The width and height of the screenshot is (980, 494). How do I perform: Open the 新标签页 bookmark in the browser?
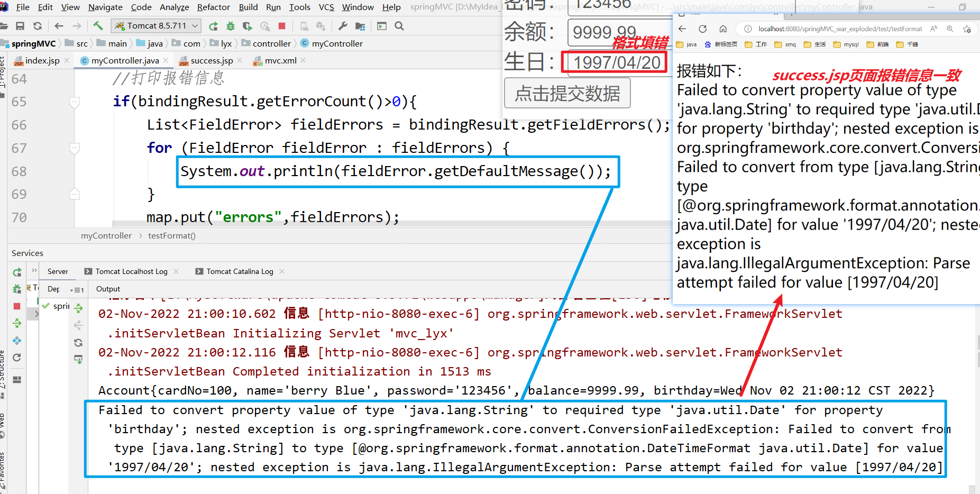[x=721, y=44]
